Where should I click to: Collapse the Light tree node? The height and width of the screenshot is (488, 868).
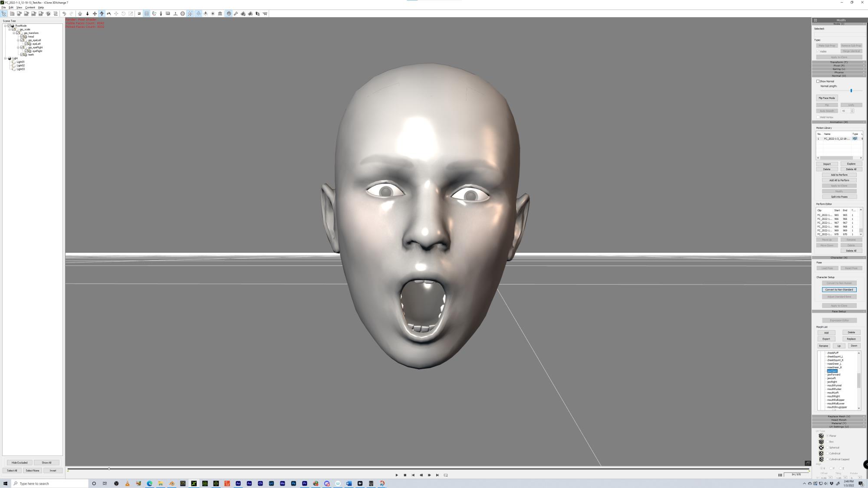tap(5, 58)
